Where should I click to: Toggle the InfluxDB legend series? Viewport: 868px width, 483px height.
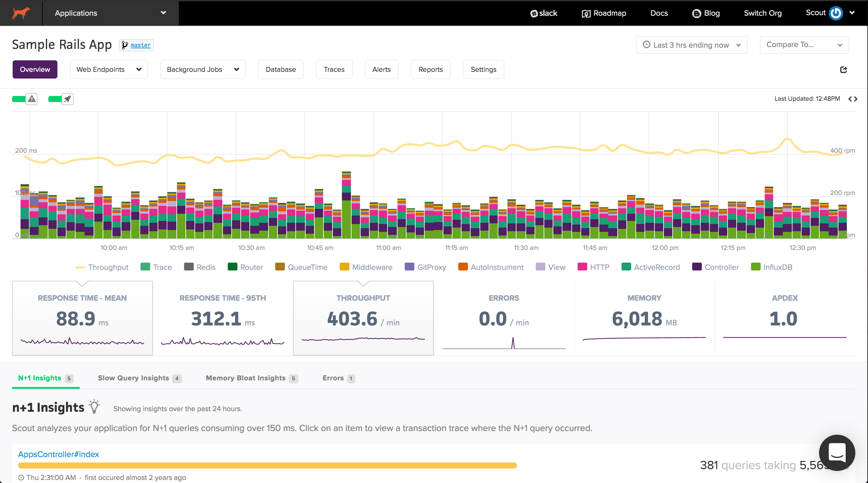(x=772, y=267)
